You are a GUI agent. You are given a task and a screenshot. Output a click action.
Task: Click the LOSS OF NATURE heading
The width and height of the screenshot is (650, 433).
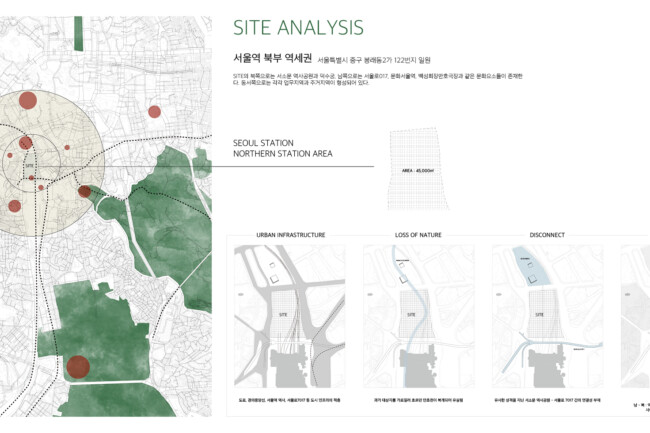coord(419,235)
